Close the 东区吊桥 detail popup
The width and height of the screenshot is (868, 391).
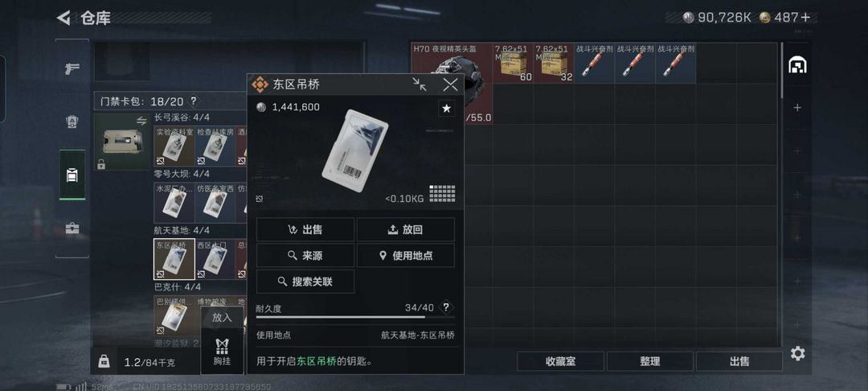point(451,84)
